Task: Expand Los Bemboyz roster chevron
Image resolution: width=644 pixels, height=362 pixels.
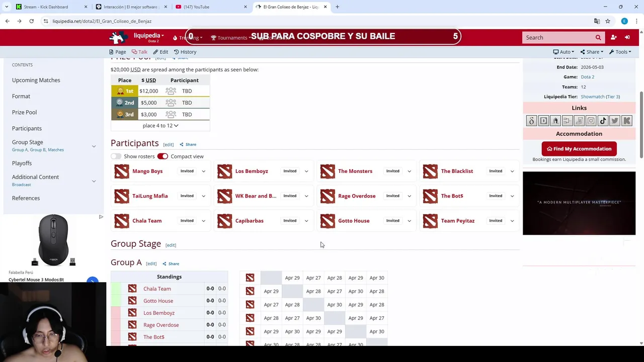Action: (x=306, y=171)
